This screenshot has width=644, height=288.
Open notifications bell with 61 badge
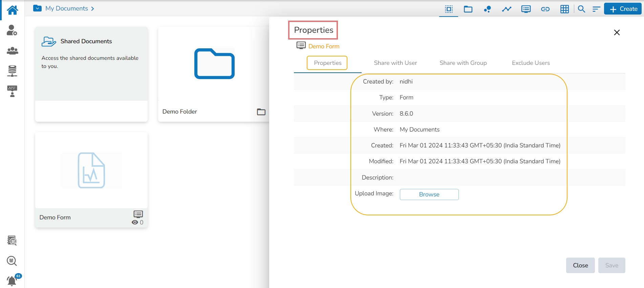tap(12, 281)
